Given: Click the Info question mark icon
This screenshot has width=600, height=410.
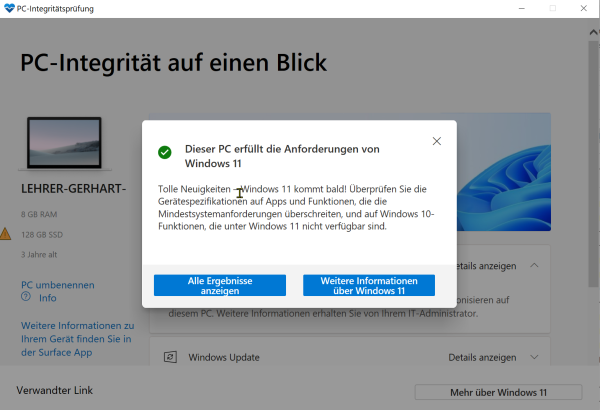Looking at the screenshot, I should click(27, 298).
